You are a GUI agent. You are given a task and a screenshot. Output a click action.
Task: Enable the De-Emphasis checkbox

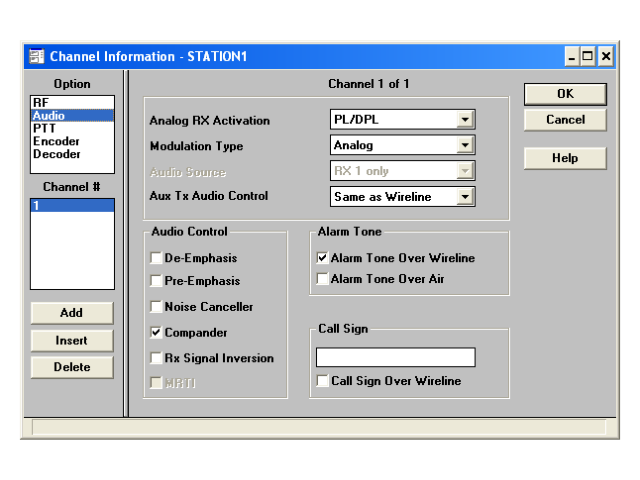pos(156,258)
